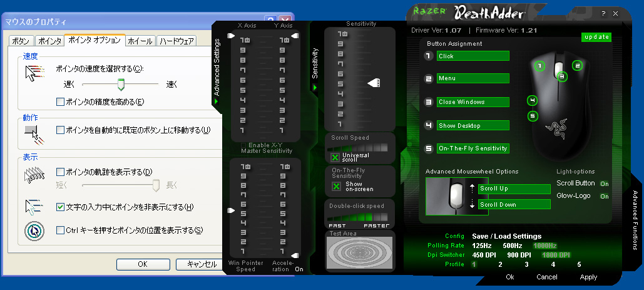
Task: Click Save / Load Settings
Action: 507,236
